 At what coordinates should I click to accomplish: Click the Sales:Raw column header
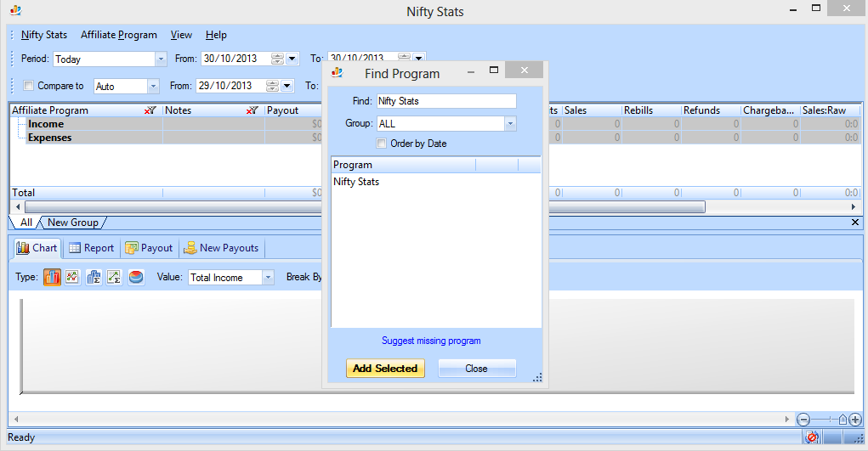[831, 110]
